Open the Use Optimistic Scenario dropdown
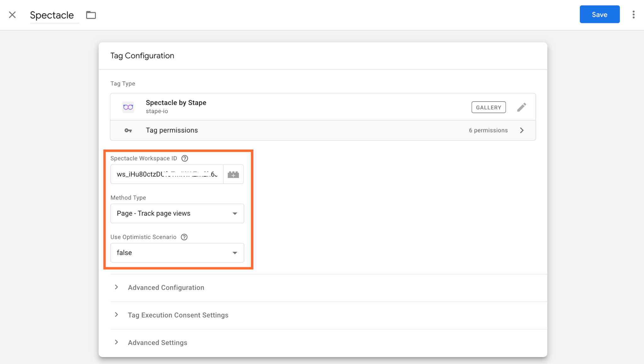Image resolution: width=644 pixels, height=364 pixels. pos(177,253)
